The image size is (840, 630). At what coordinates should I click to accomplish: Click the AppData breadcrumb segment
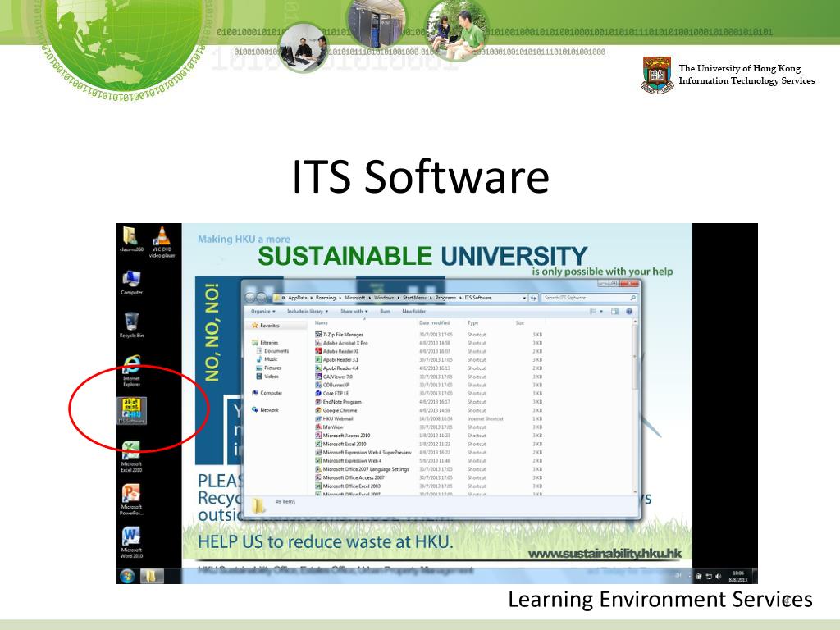coord(297,298)
